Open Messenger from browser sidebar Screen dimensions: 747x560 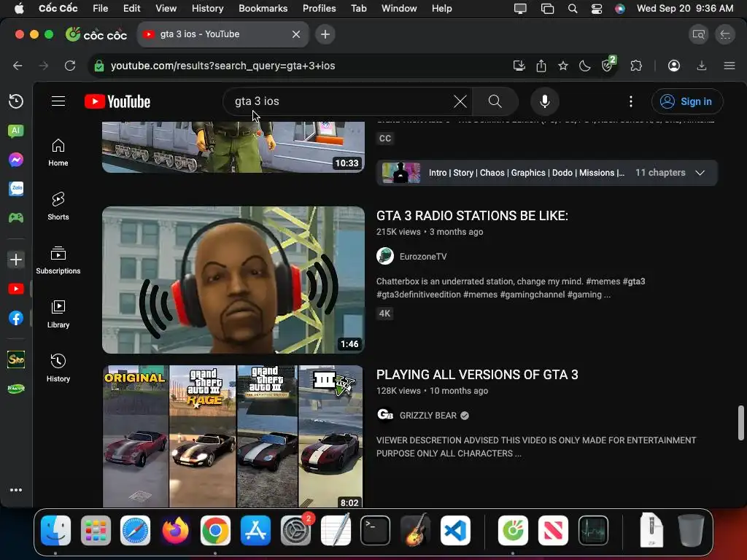(16, 160)
